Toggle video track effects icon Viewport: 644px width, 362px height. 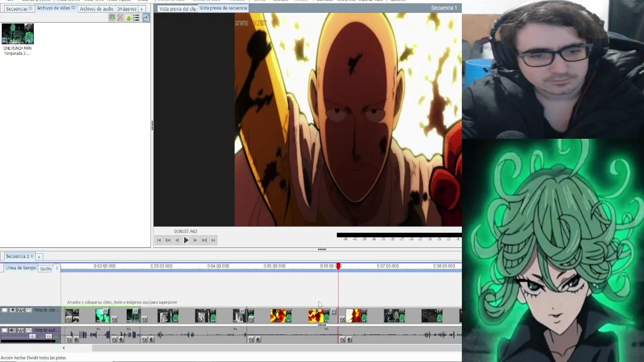21,310
